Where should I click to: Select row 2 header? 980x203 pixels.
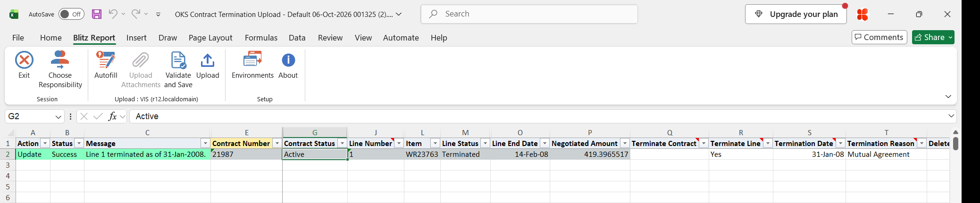(8, 154)
